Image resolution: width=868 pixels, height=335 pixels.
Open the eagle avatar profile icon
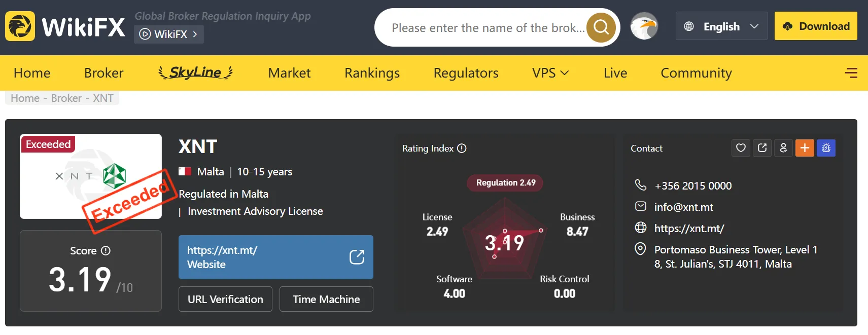[644, 26]
